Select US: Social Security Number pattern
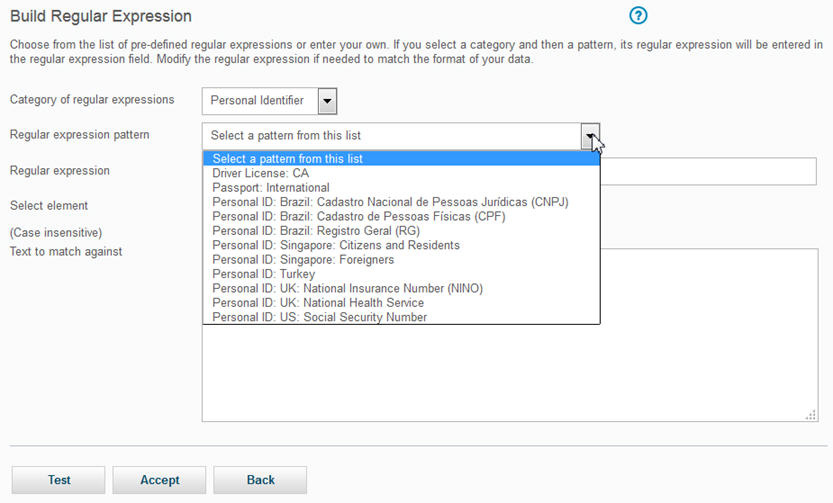This screenshot has width=833, height=503. [320, 318]
